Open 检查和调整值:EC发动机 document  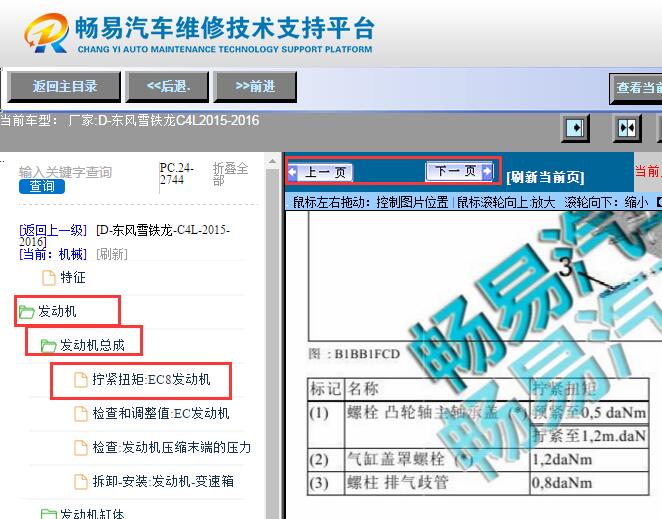[161, 413]
